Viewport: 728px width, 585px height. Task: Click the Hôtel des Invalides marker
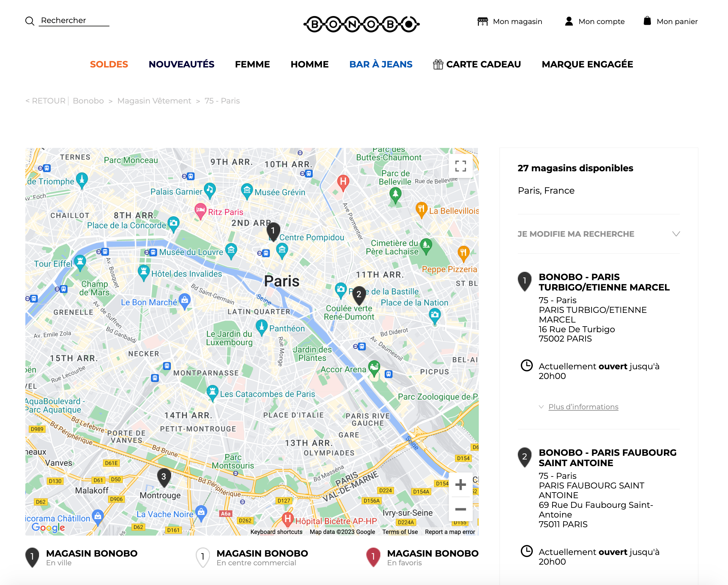click(144, 273)
